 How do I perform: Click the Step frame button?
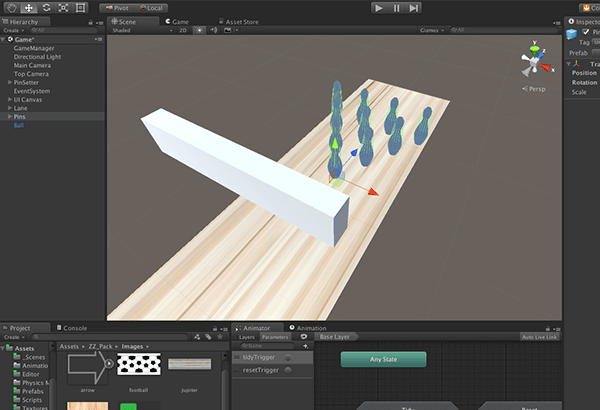413,8
